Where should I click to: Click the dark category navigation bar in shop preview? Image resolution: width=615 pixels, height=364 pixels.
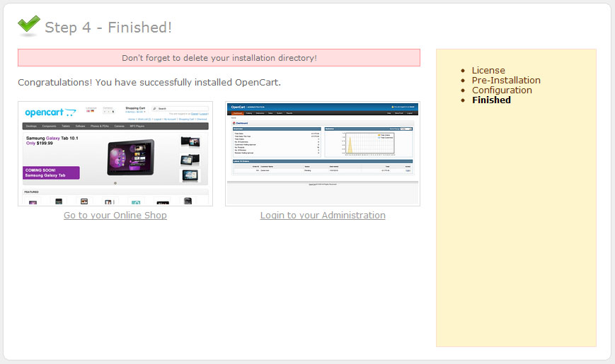pos(115,126)
